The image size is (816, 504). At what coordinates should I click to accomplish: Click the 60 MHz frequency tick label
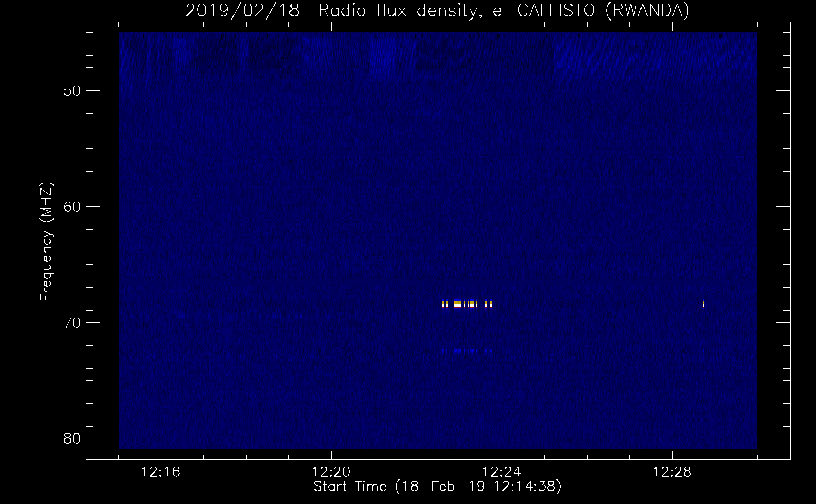point(72,207)
